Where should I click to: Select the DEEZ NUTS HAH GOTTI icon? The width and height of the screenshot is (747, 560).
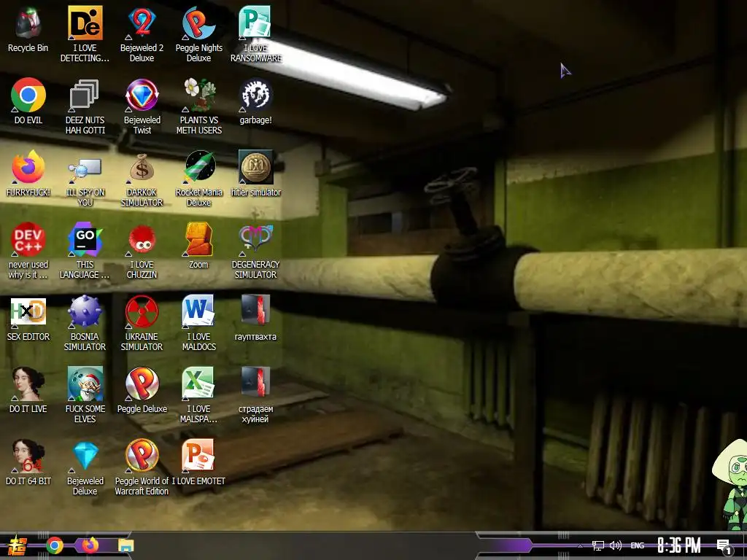85,95
